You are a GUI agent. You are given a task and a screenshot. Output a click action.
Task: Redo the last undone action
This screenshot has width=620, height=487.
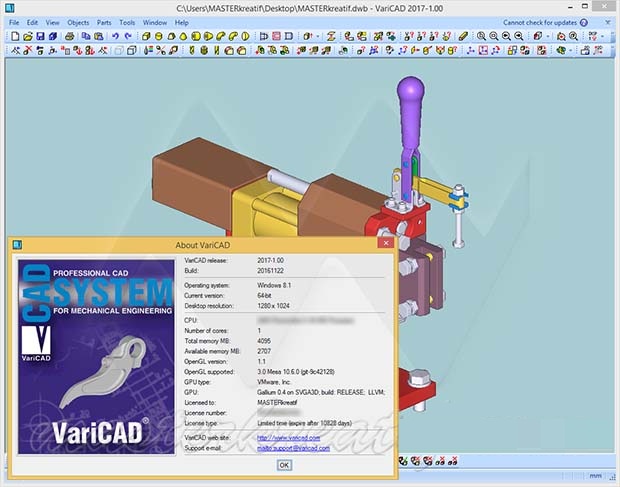point(128,36)
